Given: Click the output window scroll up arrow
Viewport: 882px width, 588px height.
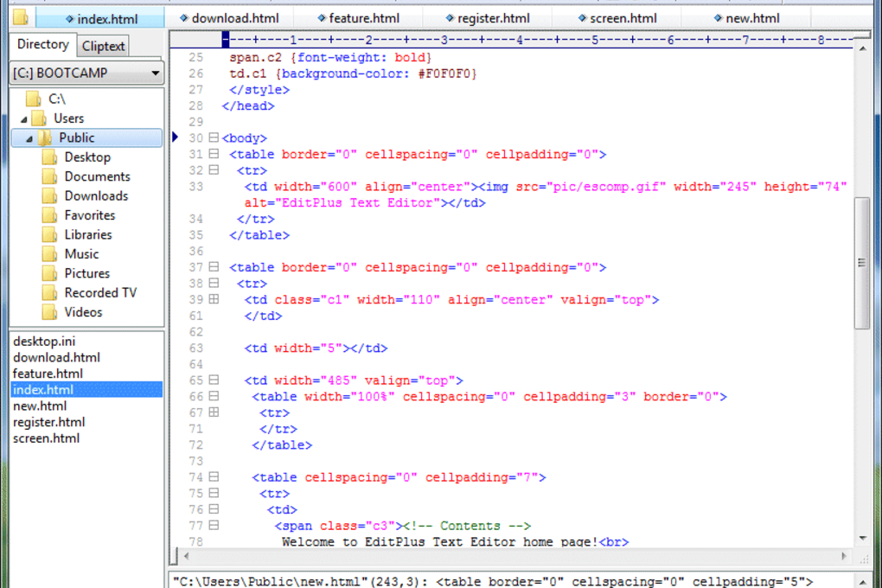Looking at the screenshot, I should 862,581.
